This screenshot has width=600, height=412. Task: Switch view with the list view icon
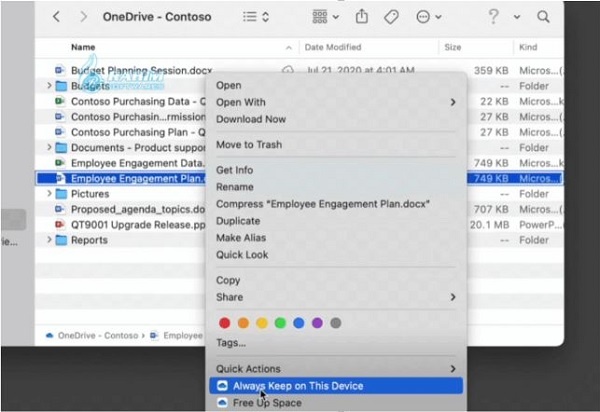pyautogui.click(x=249, y=16)
